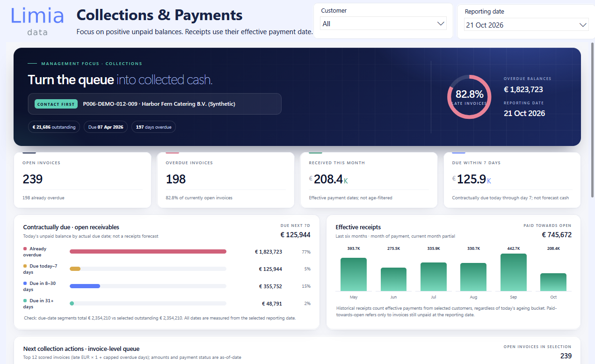This screenshot has width=595, height=364.
Task: Click the 77% share for Already overdue
Action: click(306, 252)
